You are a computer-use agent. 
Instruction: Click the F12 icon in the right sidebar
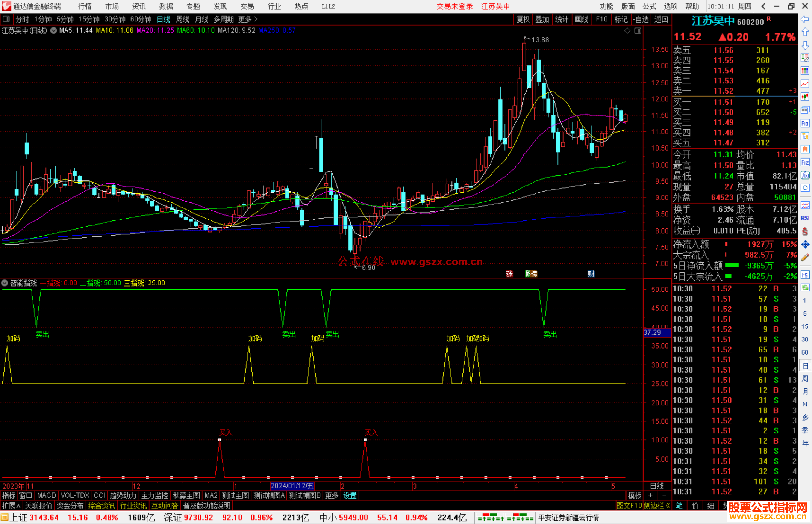coord(805,162)
